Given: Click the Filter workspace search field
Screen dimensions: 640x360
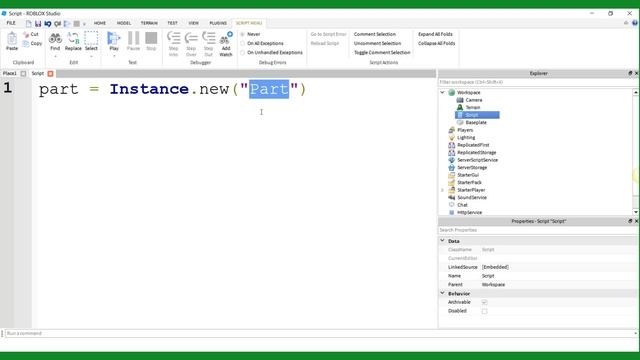Looking at the screenshot, I should tap(538, 82).
